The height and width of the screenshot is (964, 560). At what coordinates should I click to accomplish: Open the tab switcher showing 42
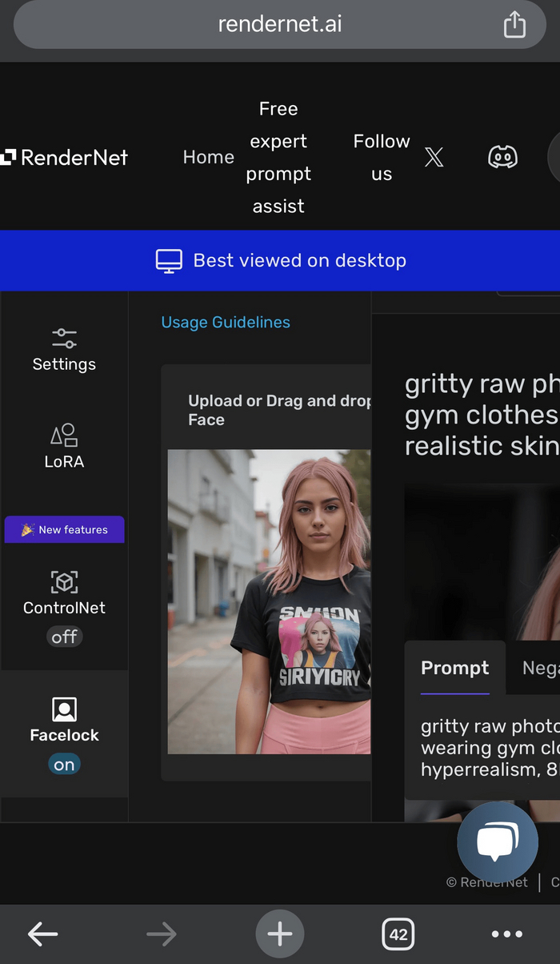pyautogui.click(x=398, y=934)
